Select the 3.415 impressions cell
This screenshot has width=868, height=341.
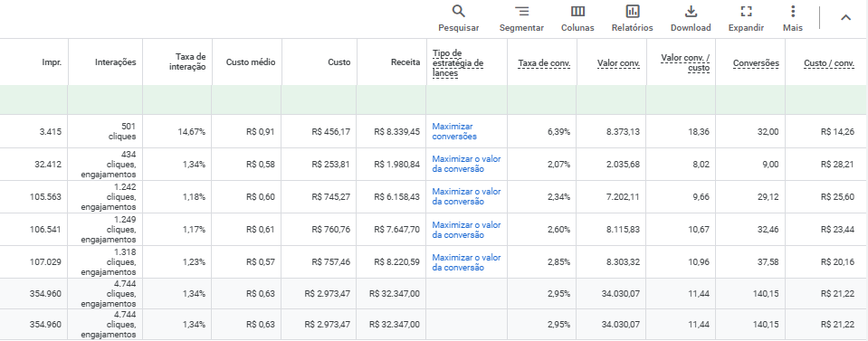[x=51, y=132]
